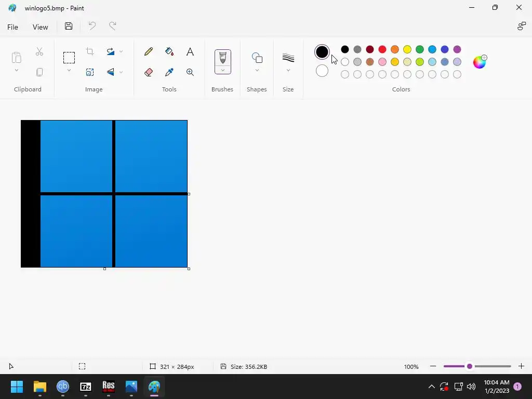Screen dimensions: 532x399
Task: Open the File menu
Action: pyautogui.click(x=12, y=27)
